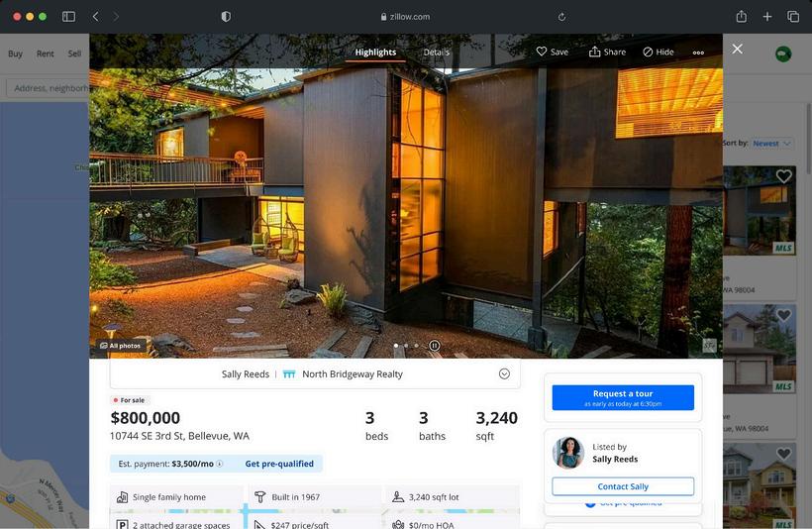Open the Sort by Newest dropdown

click(771, 143)
